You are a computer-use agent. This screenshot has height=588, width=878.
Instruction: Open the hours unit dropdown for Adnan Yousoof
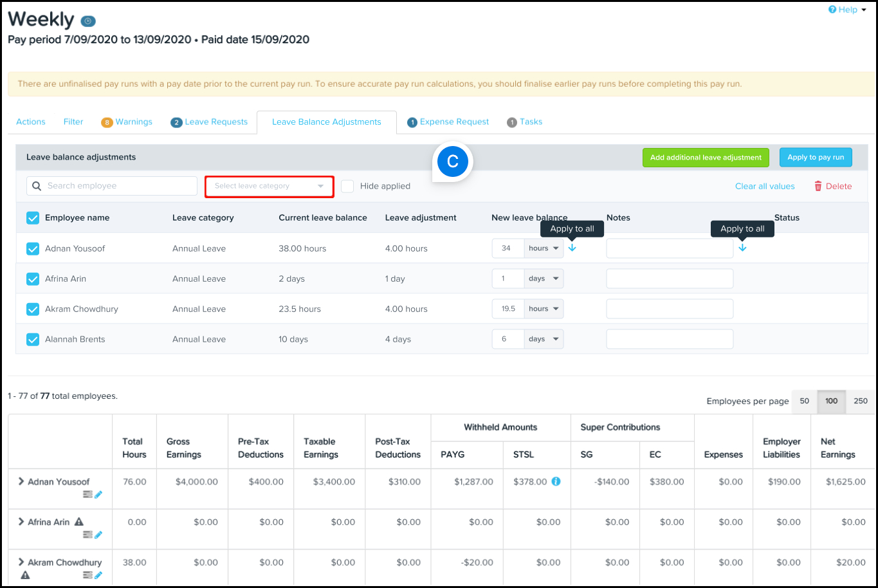coord(544,248)
